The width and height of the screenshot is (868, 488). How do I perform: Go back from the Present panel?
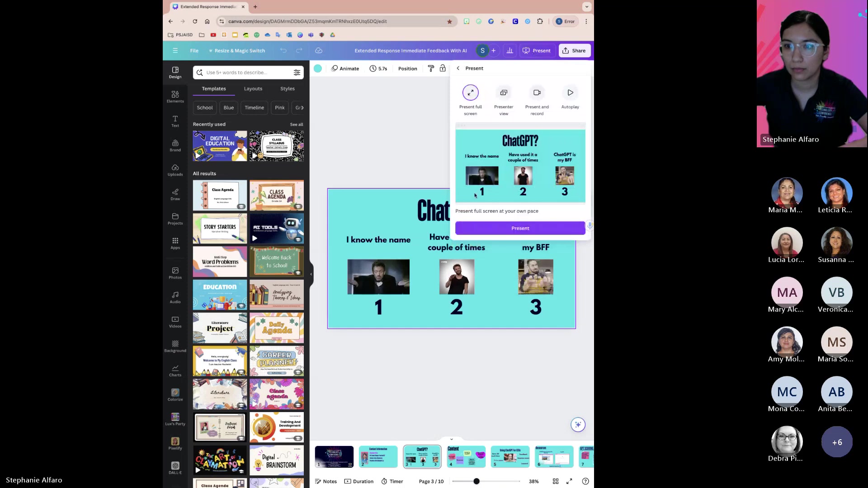click(458, 68)
